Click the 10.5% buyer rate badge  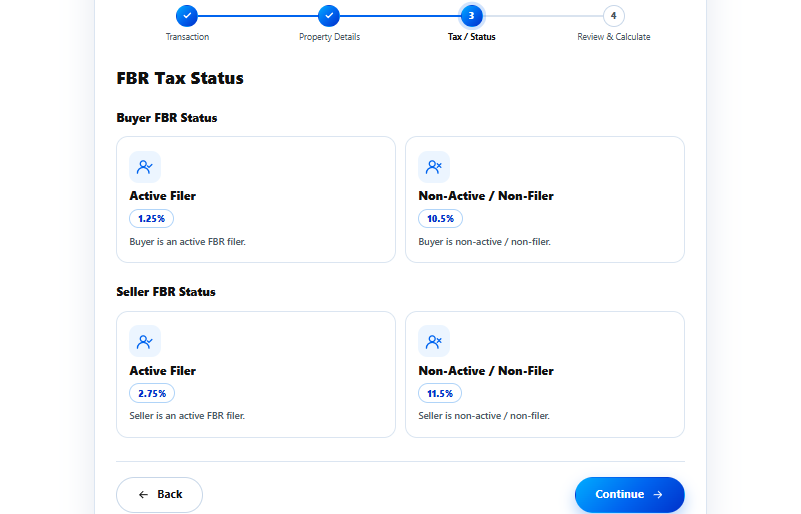440,219
